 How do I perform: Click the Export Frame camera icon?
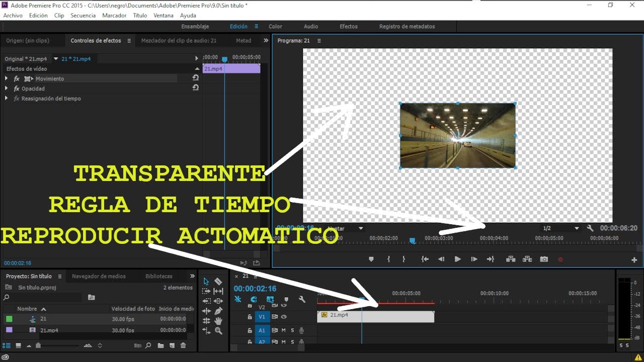tap(544, 259)
